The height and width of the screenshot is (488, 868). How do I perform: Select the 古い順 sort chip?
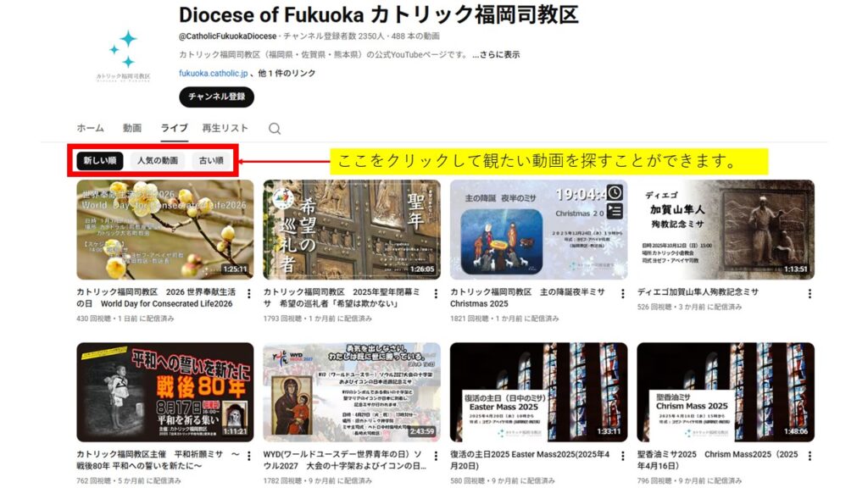(211, 160)
